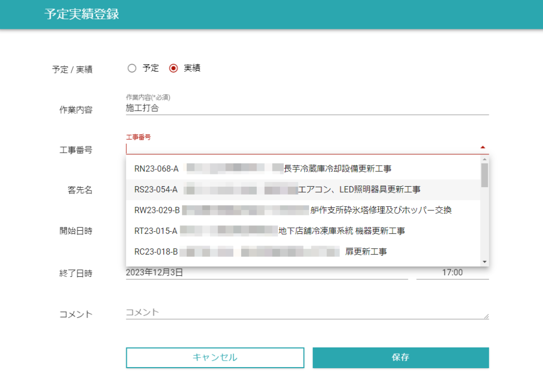Click the scrollbar thumb in the 工事番号 list
Viewport: 543px width, 392px height.
click(484, 175)
